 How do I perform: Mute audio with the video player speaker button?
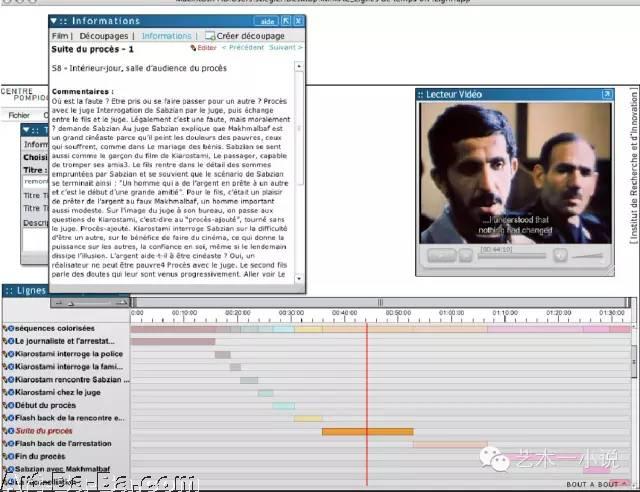(560, 255)
